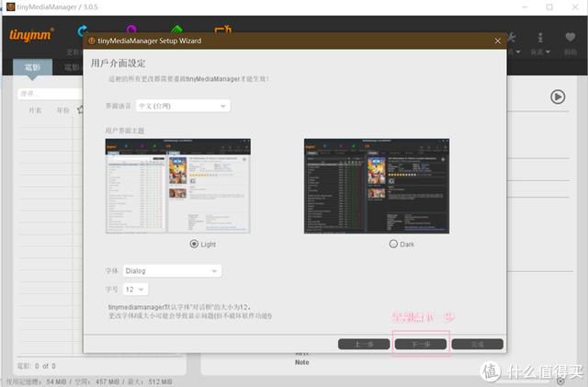Click the title column header
The width and height of the screenshot is (588, 387).
pos(35,110)
